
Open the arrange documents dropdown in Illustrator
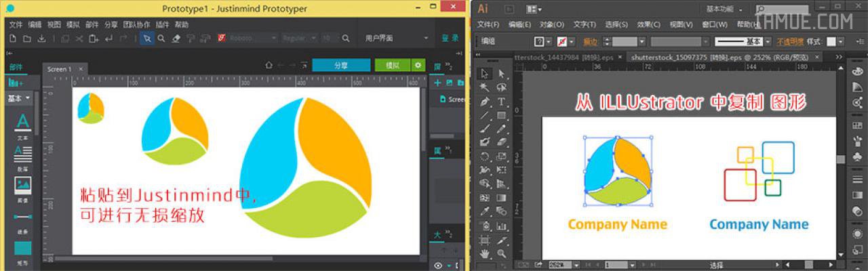tap(534, 9)
